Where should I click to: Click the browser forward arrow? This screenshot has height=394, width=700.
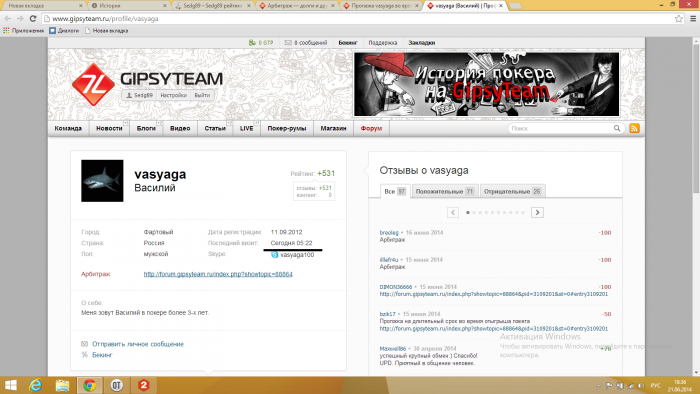pos(20,18)
